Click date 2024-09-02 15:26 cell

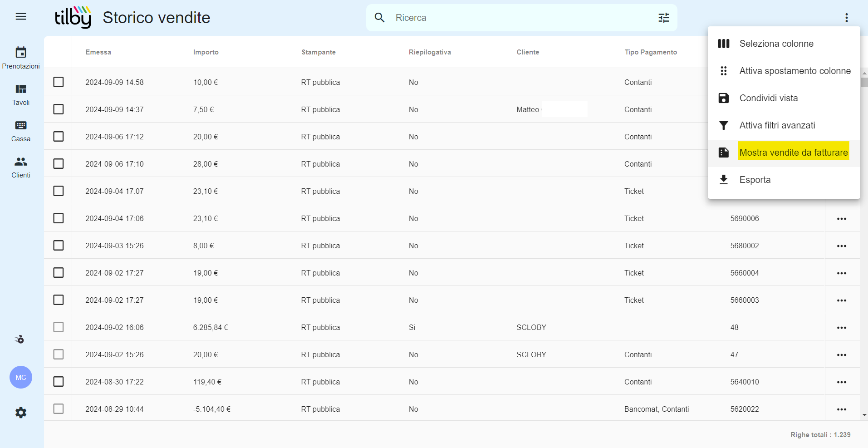point(114,354)
